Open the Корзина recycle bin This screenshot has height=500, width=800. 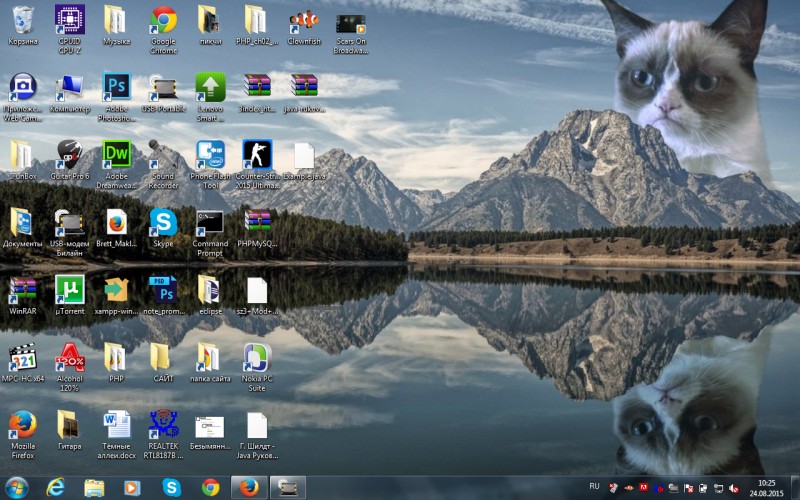22,20
